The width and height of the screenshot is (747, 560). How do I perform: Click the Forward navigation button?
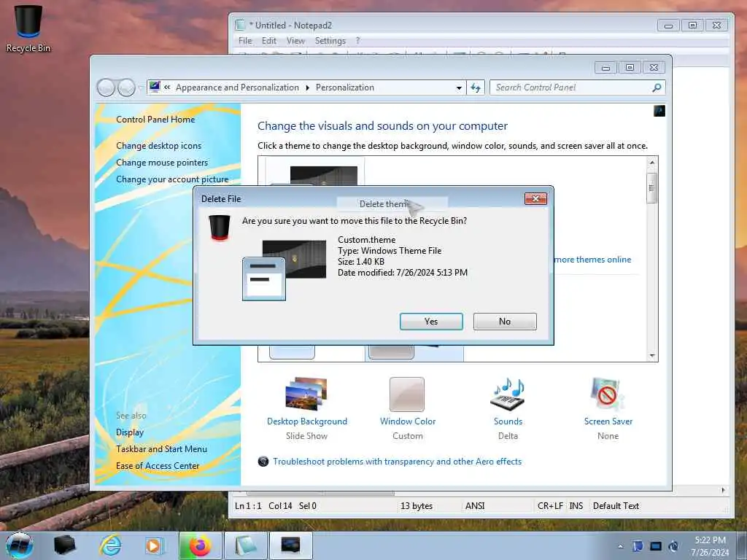pos(126,87)
